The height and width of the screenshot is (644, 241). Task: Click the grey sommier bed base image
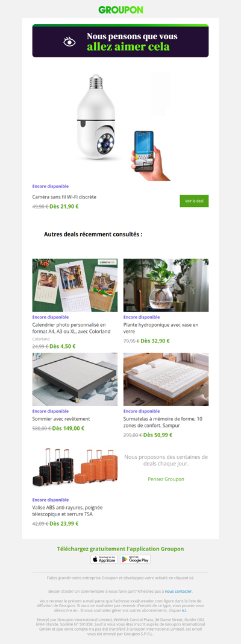(x=75, y=379)
